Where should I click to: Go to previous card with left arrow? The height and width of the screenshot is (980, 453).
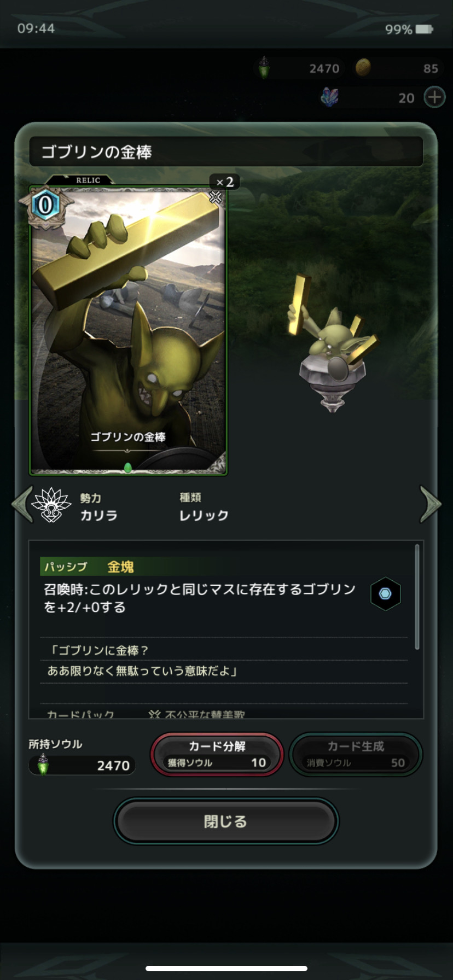(x=22, y=504)
